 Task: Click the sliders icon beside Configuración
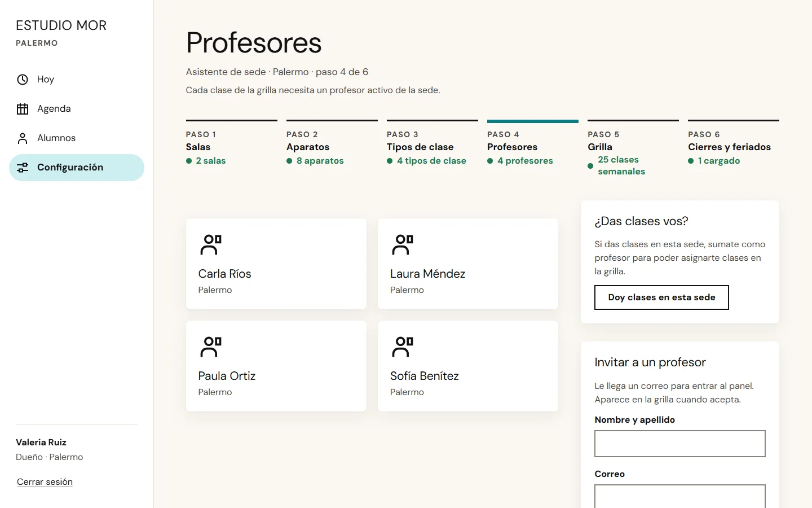(23, 168)
